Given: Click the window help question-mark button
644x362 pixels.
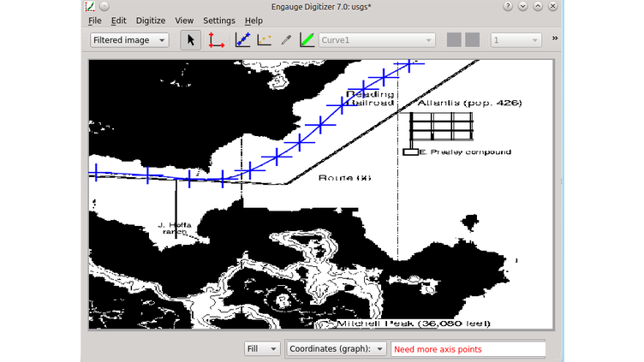Looking at the screenshot, I should point(509,6).
